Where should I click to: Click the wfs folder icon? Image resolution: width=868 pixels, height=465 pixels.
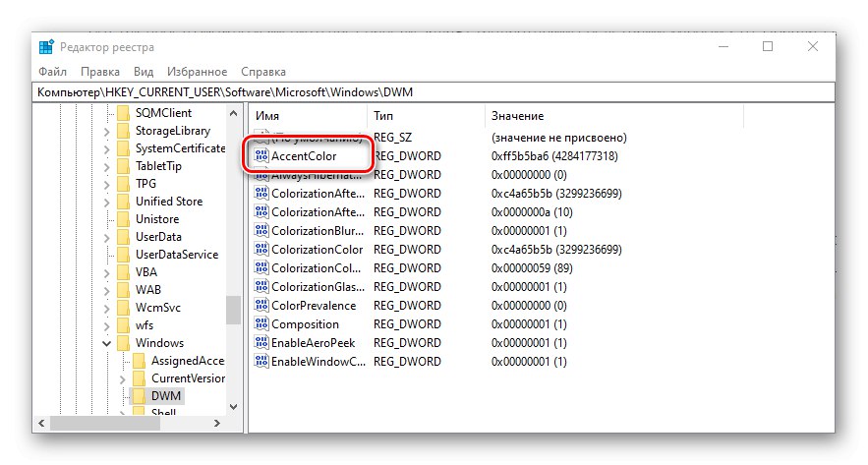[x=124, y=325]
